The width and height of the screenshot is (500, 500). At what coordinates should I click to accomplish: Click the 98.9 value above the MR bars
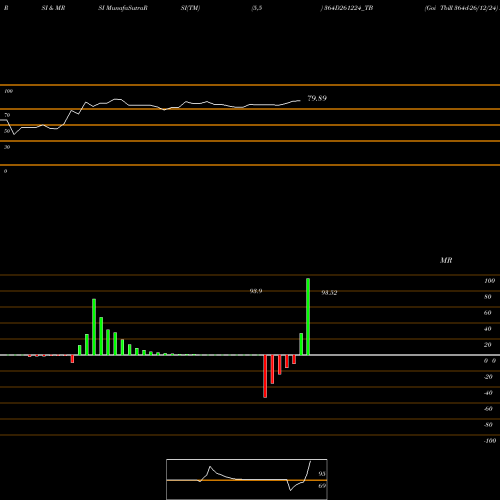(x=256, y=291)
